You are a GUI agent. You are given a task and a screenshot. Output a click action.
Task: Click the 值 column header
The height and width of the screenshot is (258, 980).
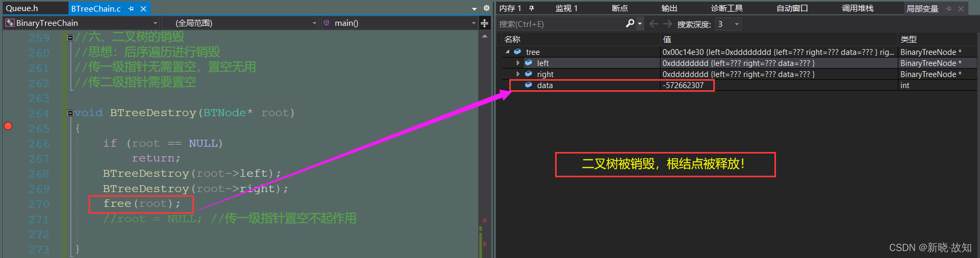coord(667,39)
